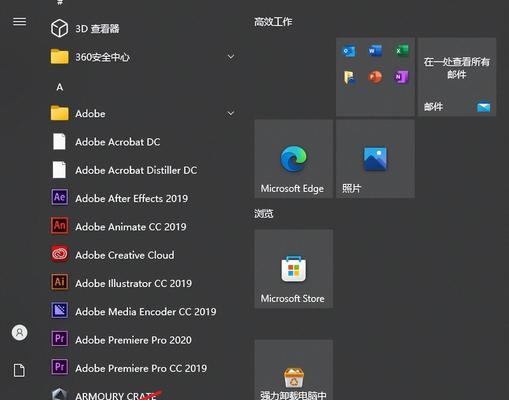Open the Adobe Creative Cloud icon

(x=60, y=254)
